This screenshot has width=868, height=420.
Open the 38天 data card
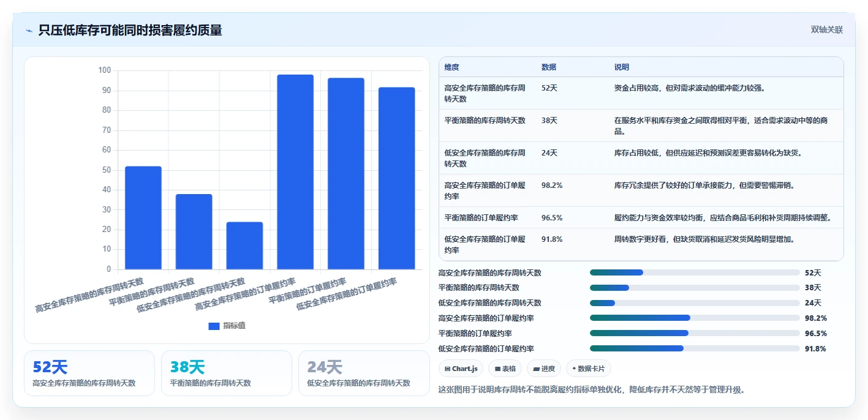(x=227, y=373)
